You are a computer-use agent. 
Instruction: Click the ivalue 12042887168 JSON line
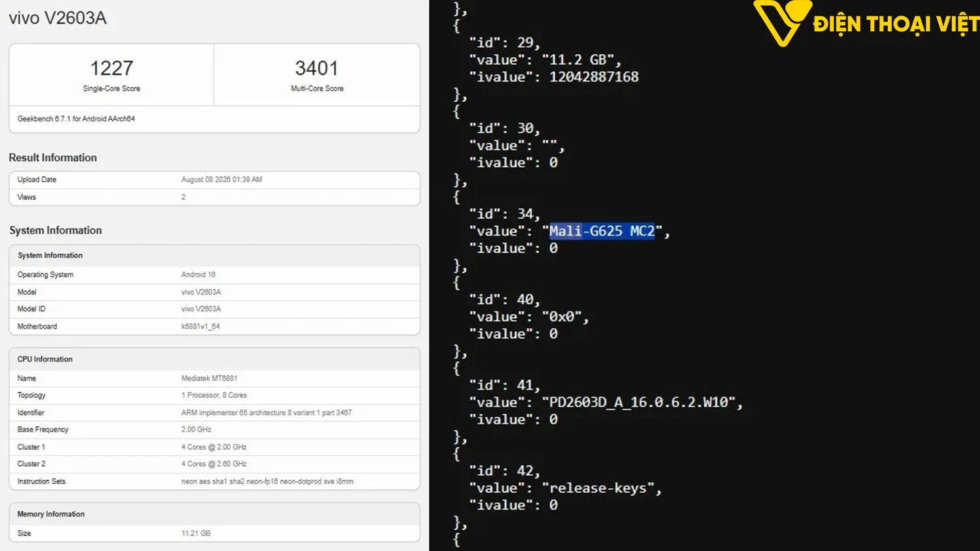click(x=554, y=77)
